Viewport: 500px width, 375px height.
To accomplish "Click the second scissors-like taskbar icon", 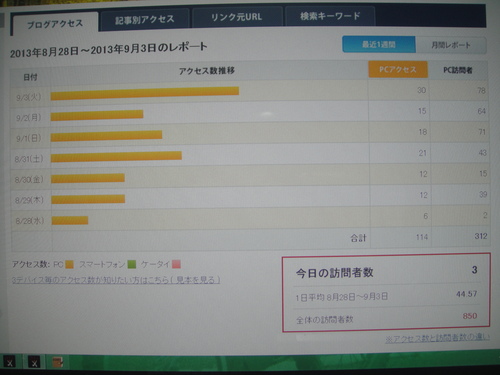I will tap(34, 362).
